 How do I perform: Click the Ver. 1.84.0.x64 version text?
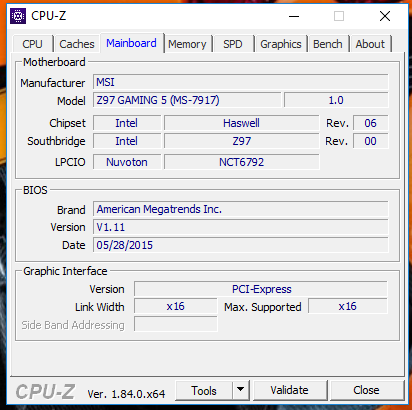pos(126,394)
